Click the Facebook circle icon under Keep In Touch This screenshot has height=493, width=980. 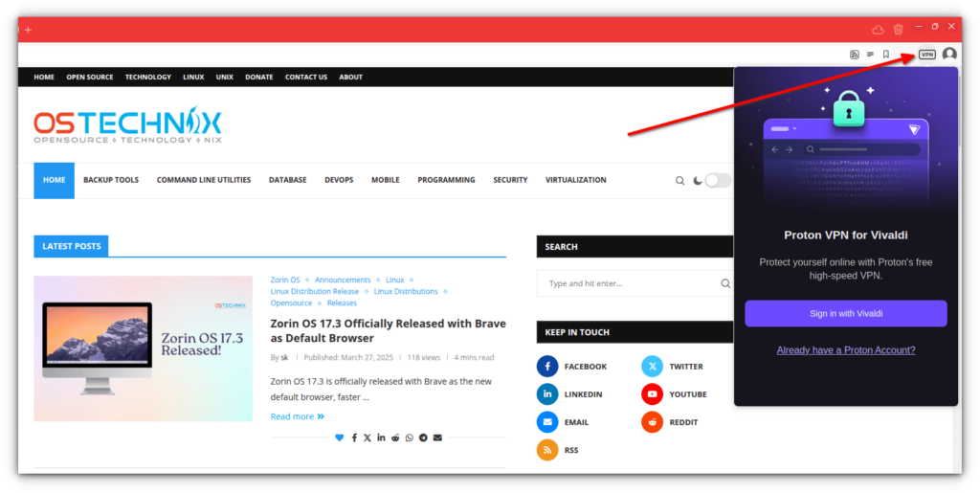coord(547,367)
